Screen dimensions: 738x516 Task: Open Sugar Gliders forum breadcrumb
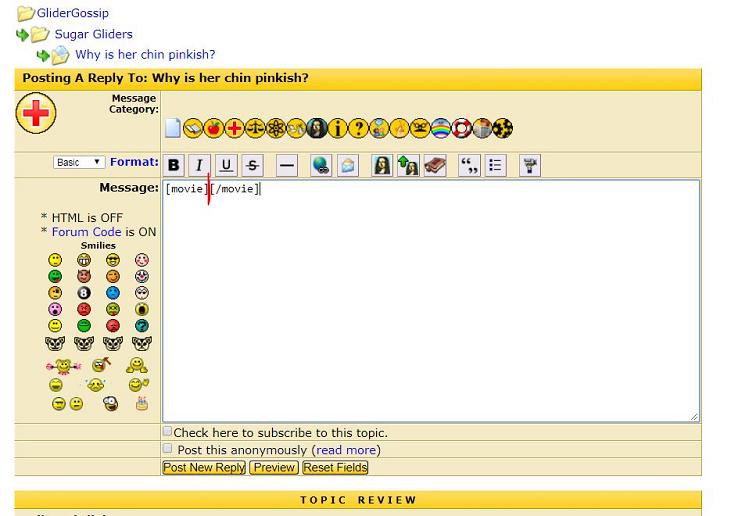pos(93,34)
